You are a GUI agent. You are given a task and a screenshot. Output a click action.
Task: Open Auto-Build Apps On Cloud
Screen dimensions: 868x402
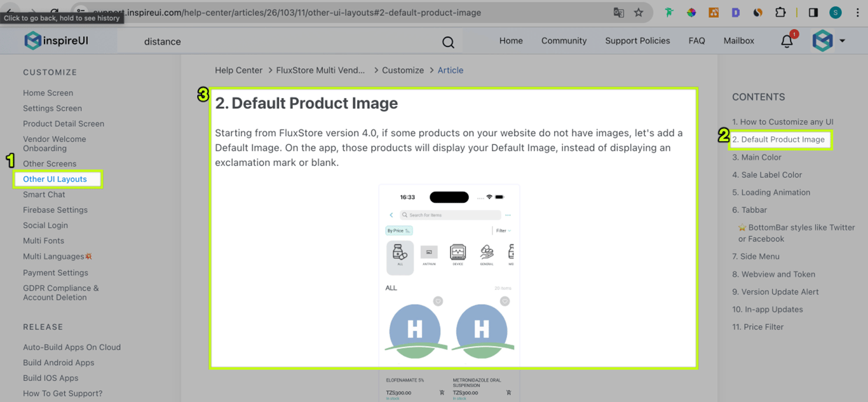coord(72,347)
